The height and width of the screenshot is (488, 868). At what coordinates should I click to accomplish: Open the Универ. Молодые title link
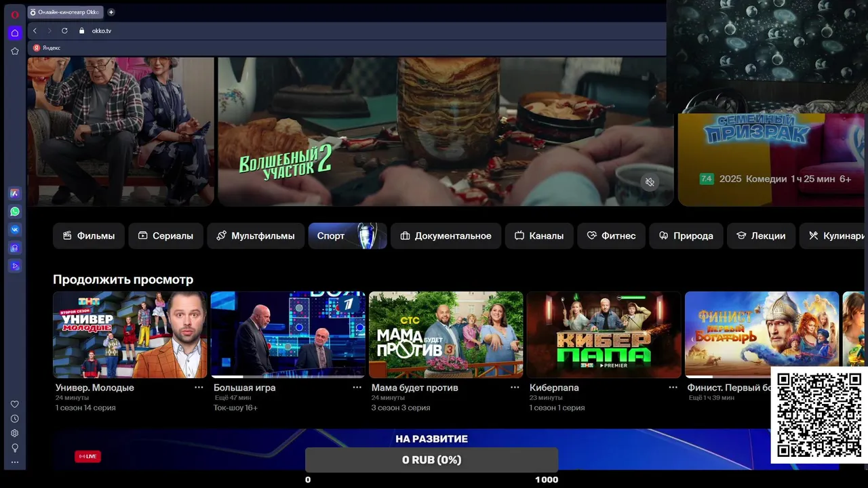tap(95, 388)
